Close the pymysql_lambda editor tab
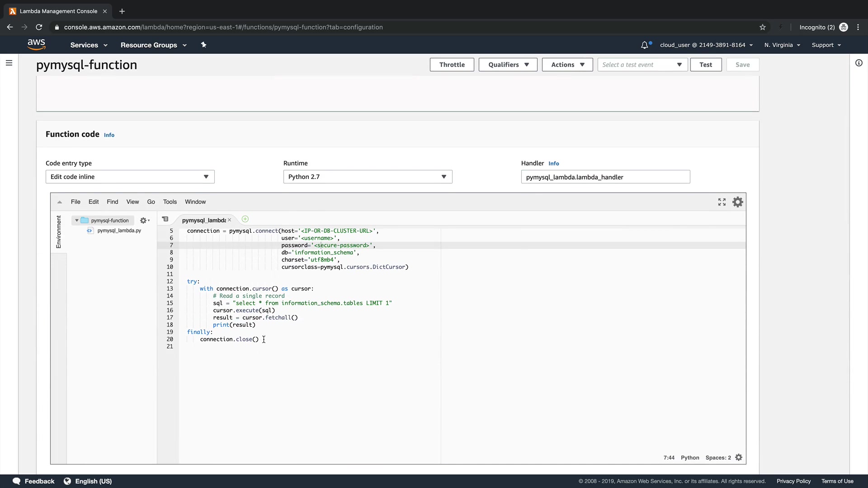The image size is (868, 488). click(x=230, y=220)
